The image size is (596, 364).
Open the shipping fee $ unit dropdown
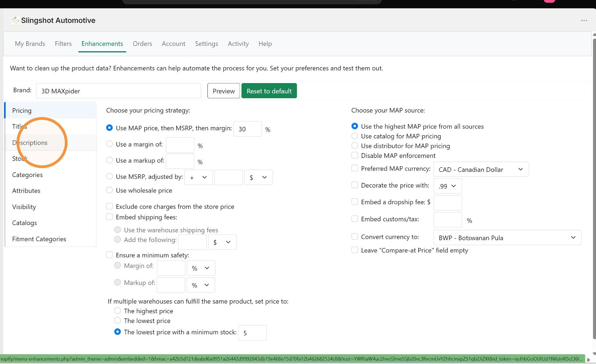tap(222, 242)
